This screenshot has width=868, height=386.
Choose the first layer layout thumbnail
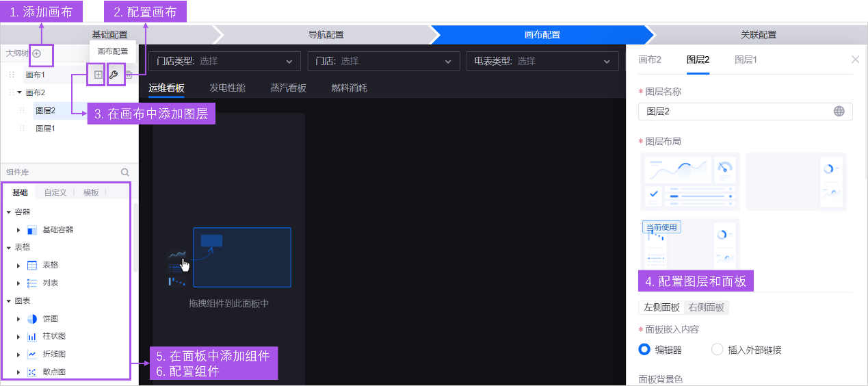click(x=690, y=181)
